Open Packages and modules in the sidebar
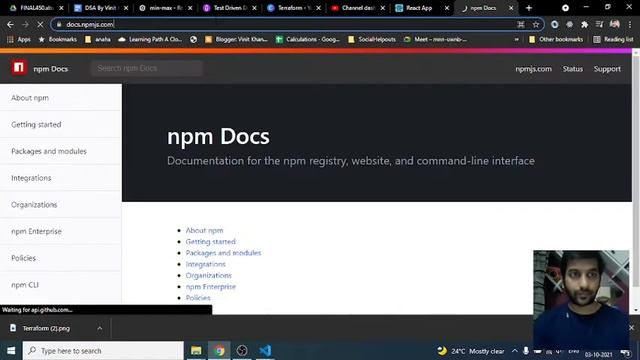This screenshot has width=640, height=360. 61,151
